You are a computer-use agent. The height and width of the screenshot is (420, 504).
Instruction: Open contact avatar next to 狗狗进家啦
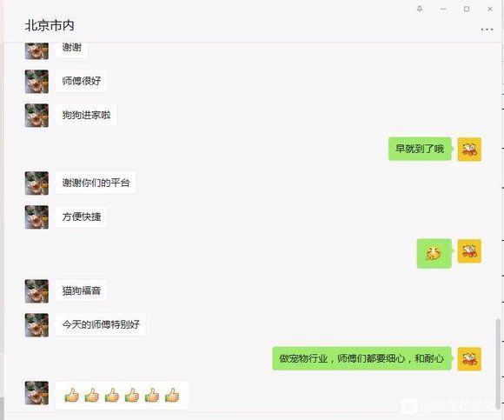pos(36,115)
